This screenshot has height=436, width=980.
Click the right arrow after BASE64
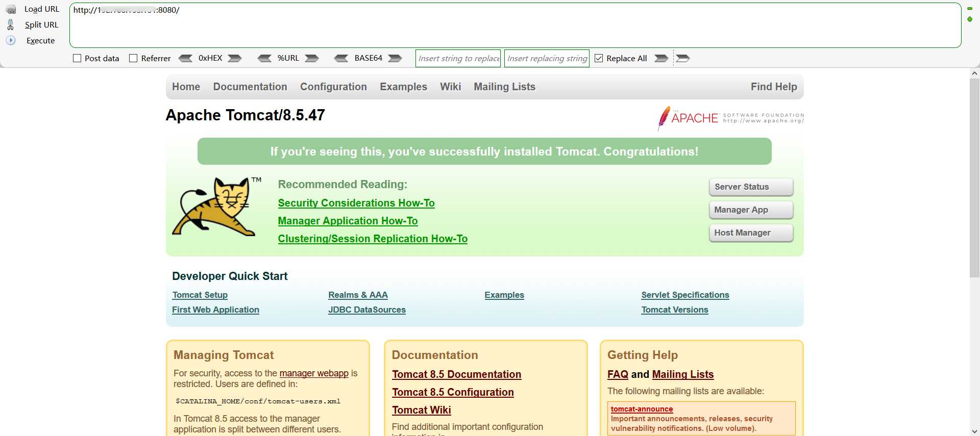[x=395, y=58]
